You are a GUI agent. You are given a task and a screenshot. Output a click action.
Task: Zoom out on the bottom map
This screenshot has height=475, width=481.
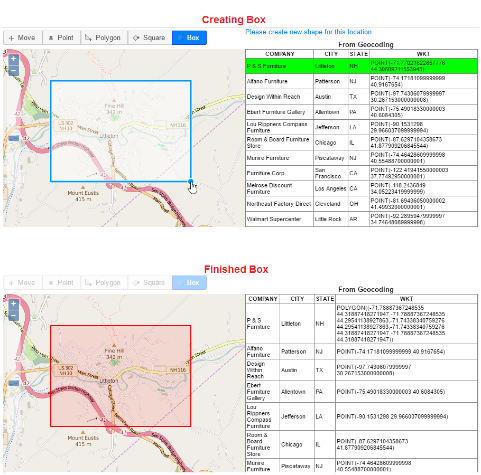pyautogui.click(x=13, y=315)
